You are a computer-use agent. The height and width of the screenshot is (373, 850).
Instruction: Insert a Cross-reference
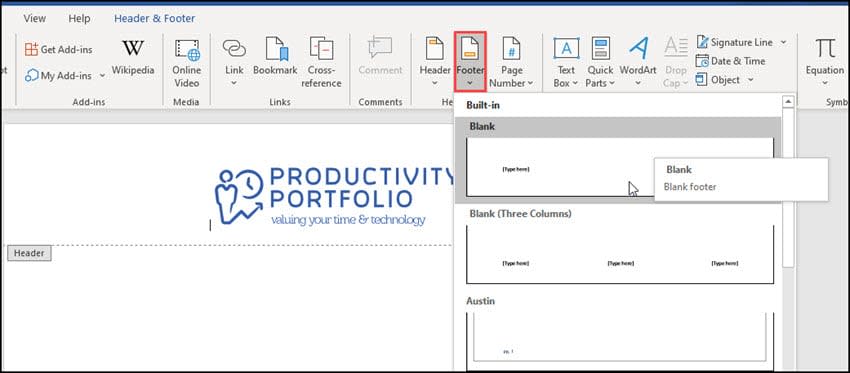321,62
